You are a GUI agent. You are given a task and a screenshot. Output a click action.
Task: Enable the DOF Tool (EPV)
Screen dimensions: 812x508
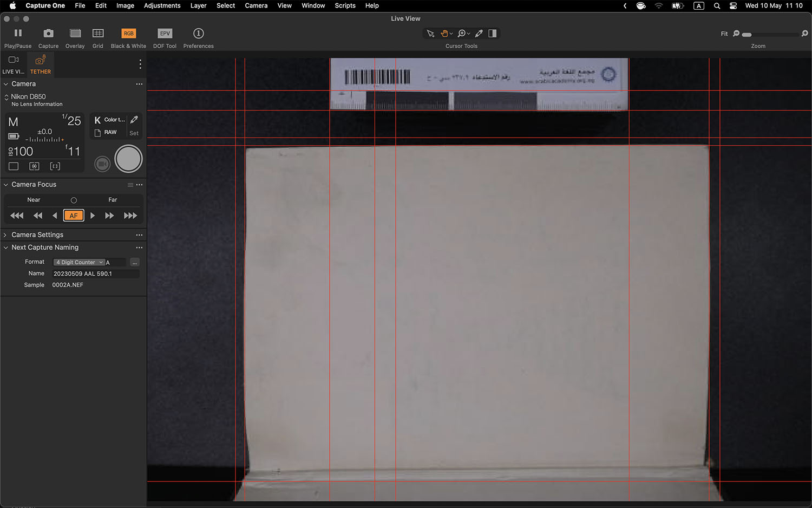(x=165, y=34)
